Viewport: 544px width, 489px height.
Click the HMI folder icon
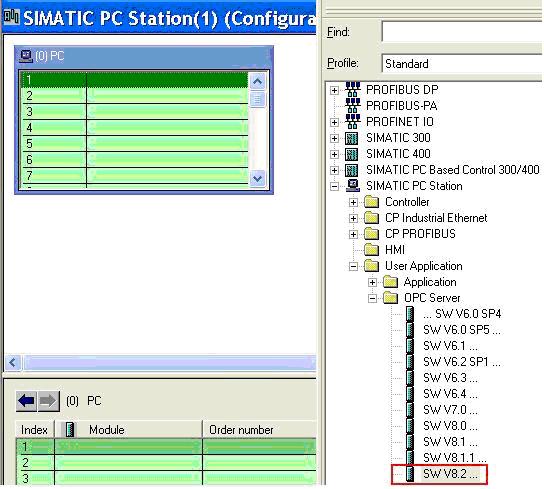click(372, 250)
